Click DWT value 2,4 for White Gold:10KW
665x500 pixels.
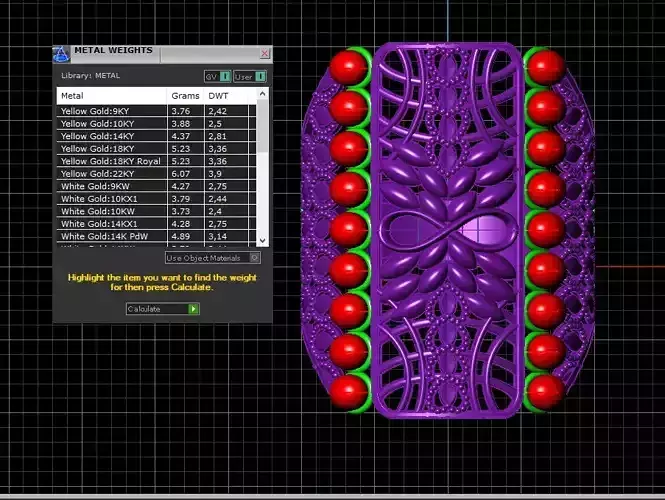tap(215, 211)
